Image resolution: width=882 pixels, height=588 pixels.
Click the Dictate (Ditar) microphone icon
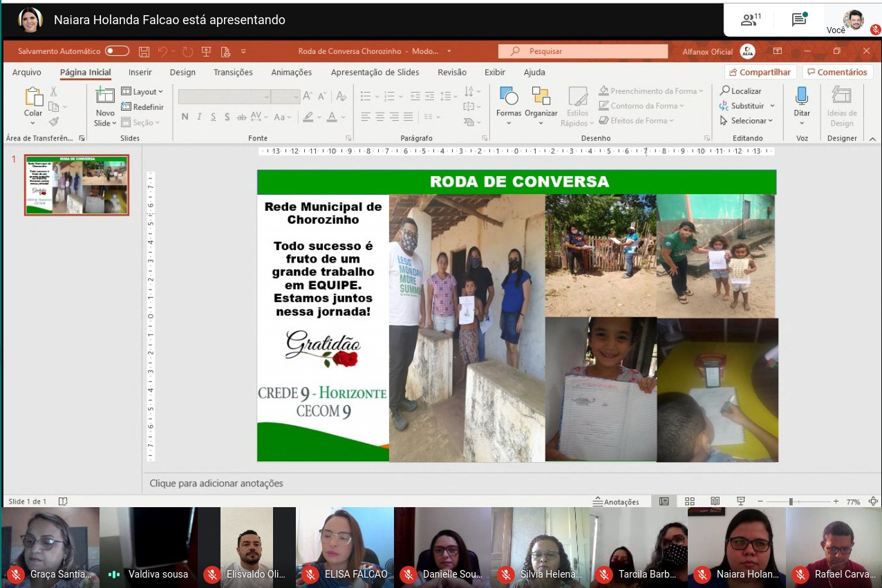pos(801,97)
